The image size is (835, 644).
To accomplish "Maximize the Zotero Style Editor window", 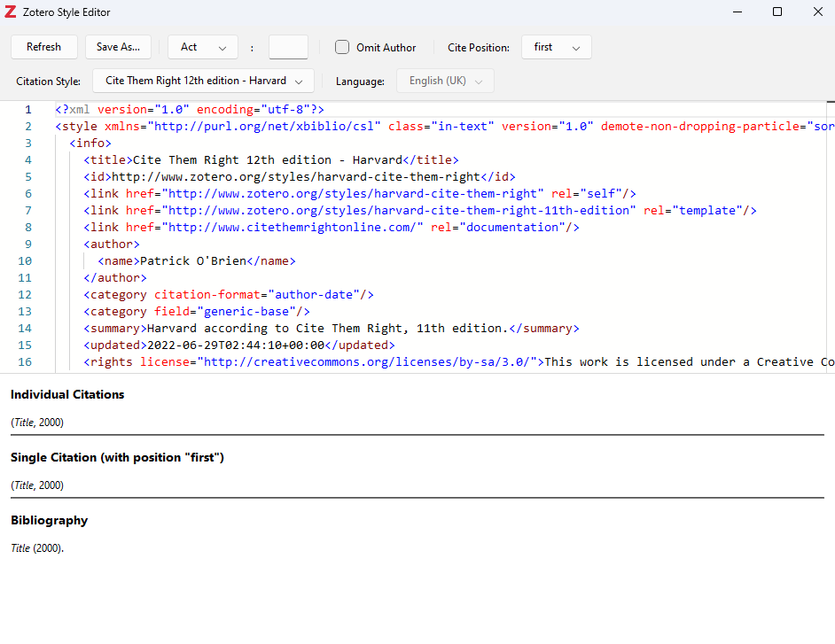I will [x=777, y=12].
